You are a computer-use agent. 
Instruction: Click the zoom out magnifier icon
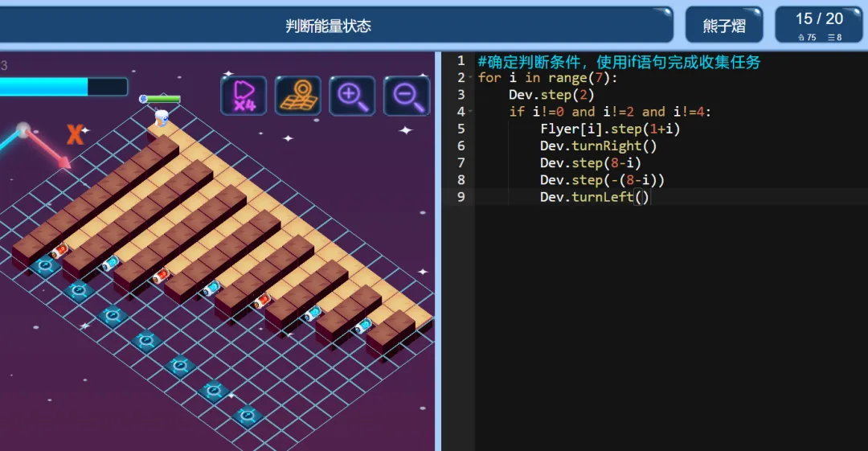(407, 96)
